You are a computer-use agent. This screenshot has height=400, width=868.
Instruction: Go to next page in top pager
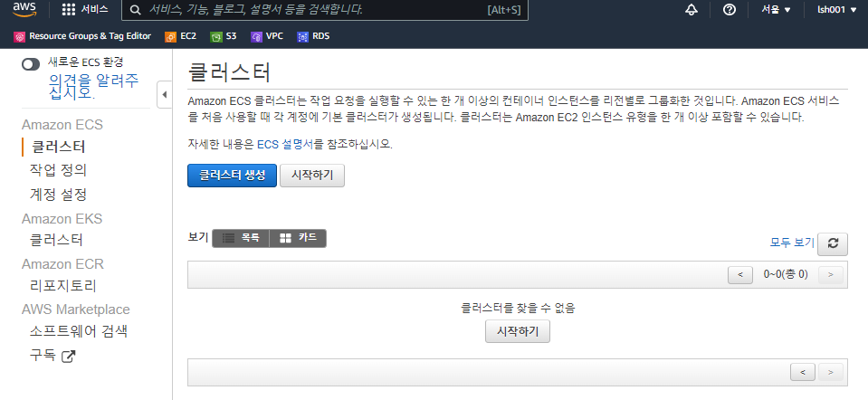[830, 275]
